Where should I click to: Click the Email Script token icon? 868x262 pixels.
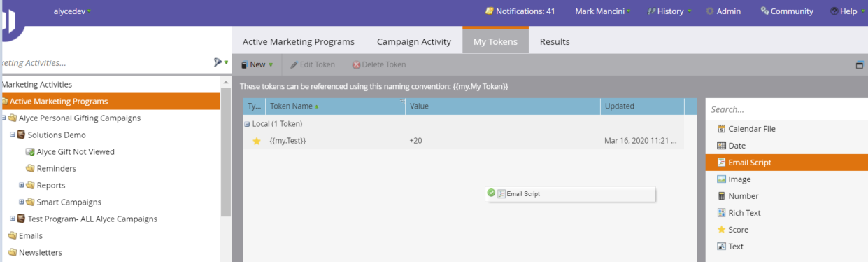[721, 163]
